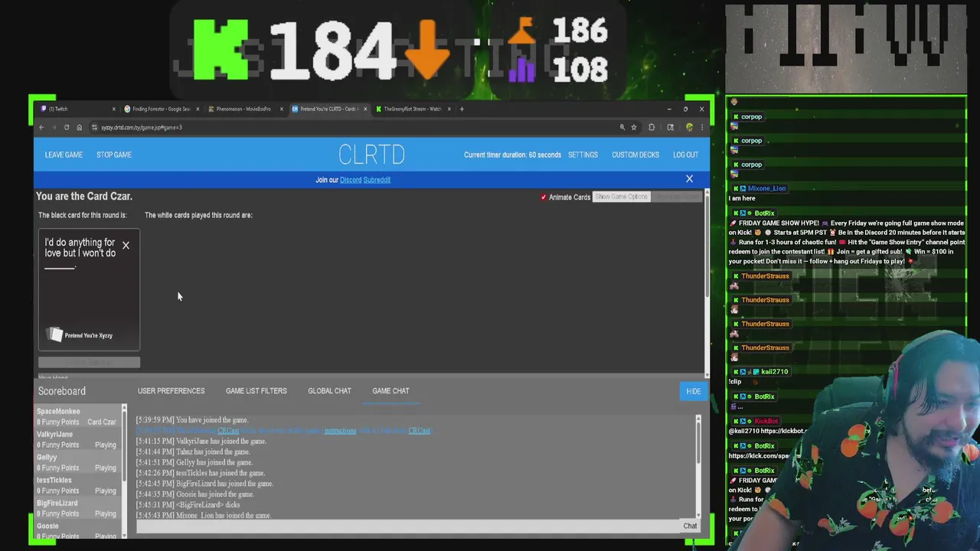Switch to Finding Forrester Google Search tab
The height and width of the screenshot is (551, 980).
coord(159,109)
